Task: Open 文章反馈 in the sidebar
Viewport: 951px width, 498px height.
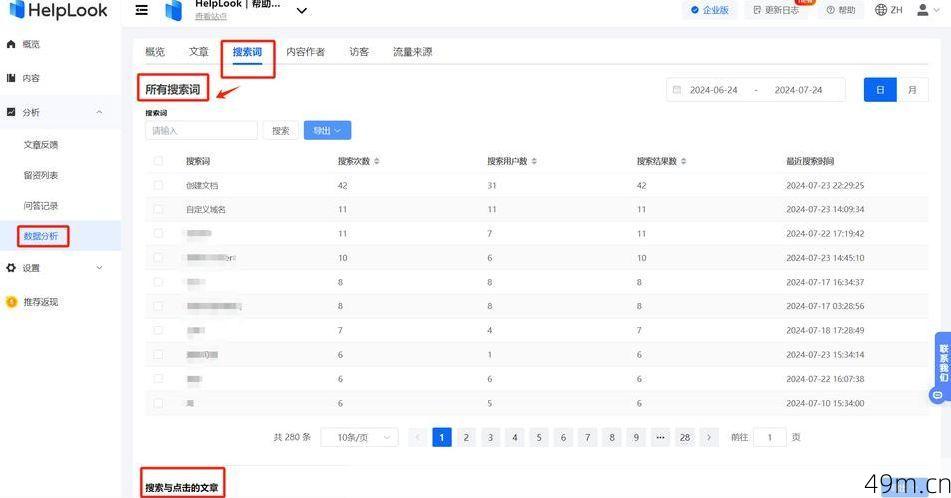Action: point(41,145)
